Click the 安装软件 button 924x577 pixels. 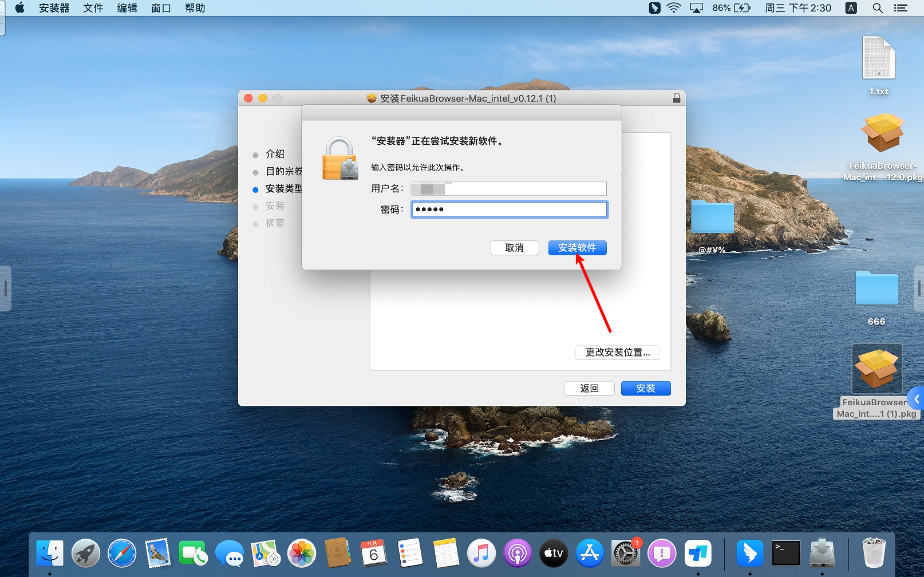[577, 248]
